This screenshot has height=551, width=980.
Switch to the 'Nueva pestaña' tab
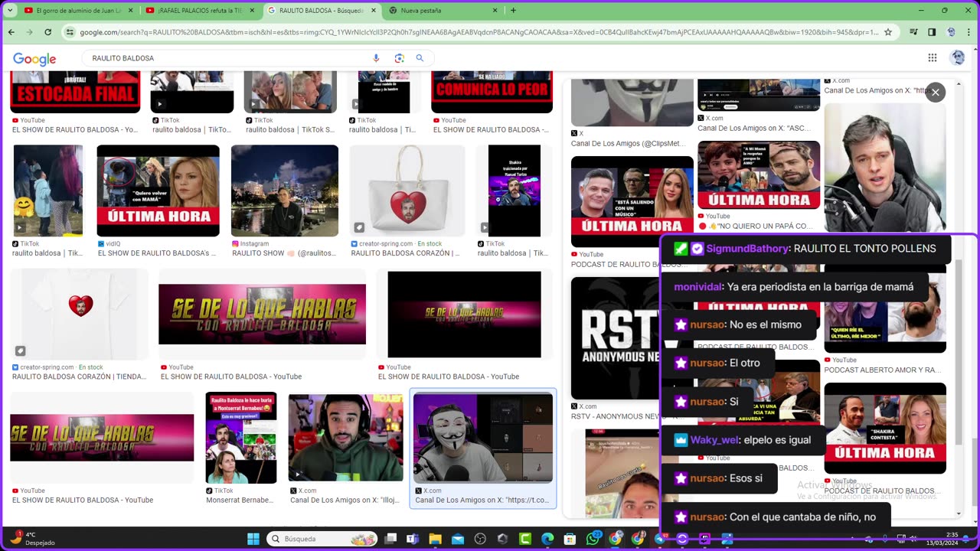[443, 11]
